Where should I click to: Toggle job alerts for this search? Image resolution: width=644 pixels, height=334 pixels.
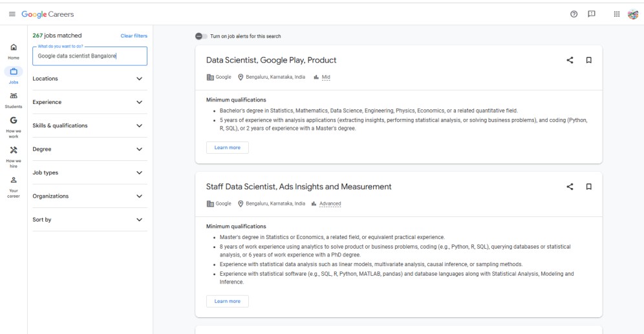click(201, 36)
